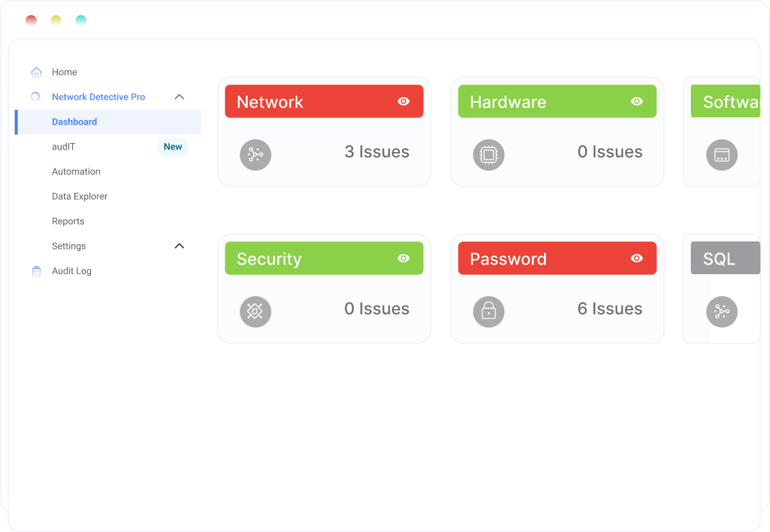Toggle visibility on the Network card

pos(403,102)
